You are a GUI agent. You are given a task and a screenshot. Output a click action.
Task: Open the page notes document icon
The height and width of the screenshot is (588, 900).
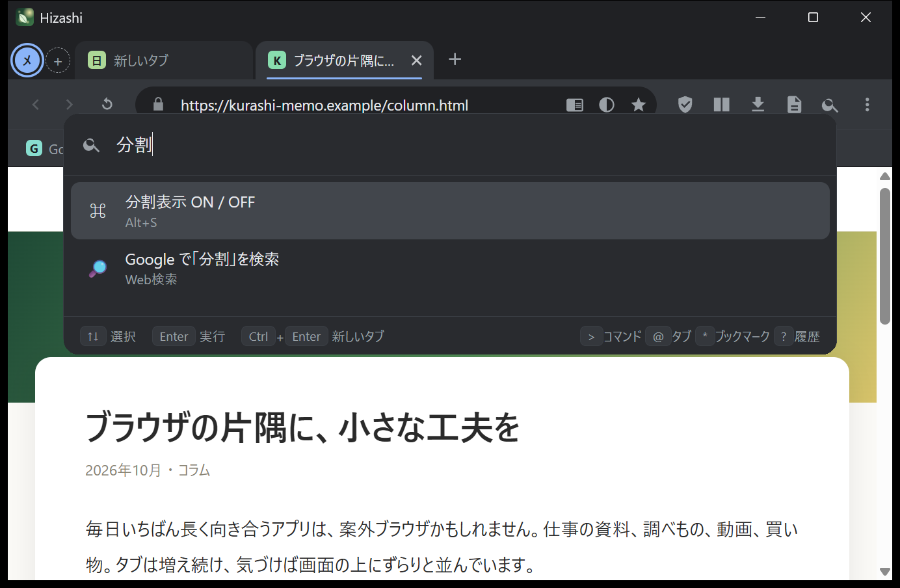tap(794, 104)
